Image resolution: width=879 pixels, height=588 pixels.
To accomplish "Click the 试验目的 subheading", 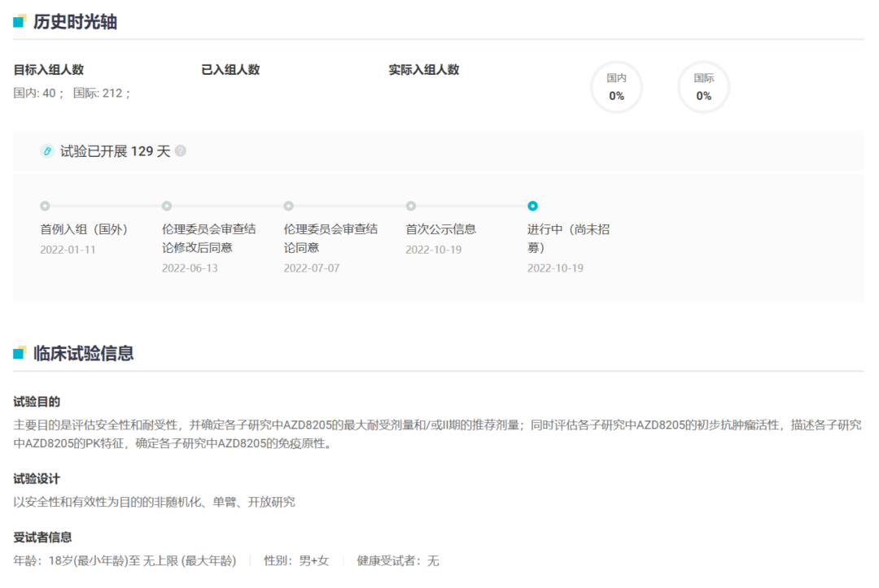I will tap(37, 402).
